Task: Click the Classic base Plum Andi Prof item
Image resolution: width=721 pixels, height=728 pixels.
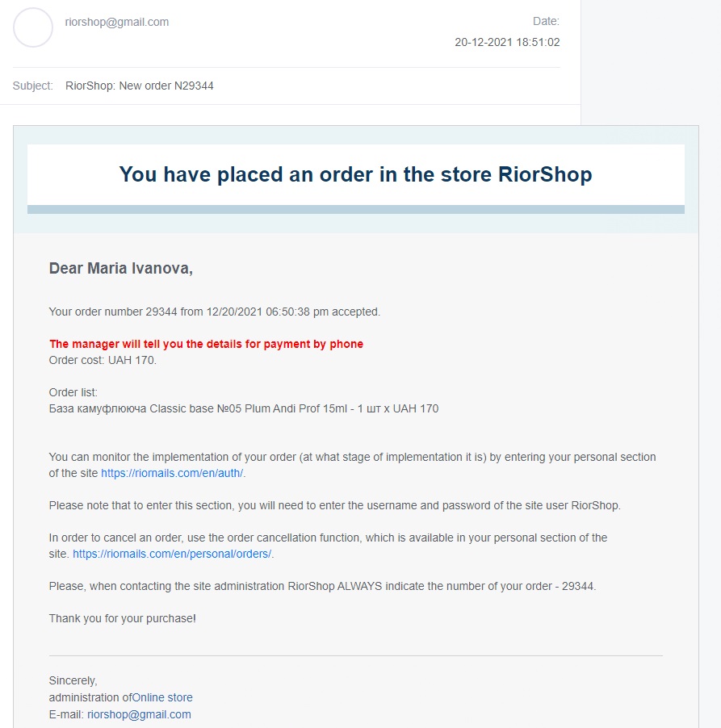Action: click(x=244, y=408)
